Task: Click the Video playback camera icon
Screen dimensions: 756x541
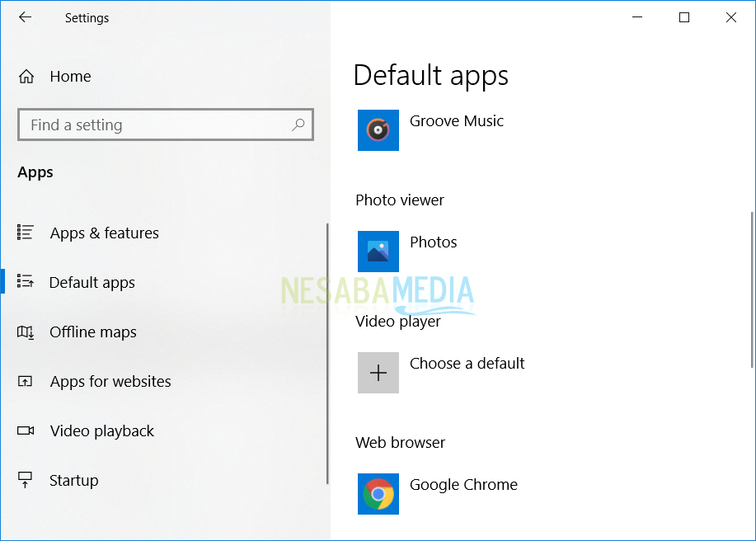Action: pos(26,430)
